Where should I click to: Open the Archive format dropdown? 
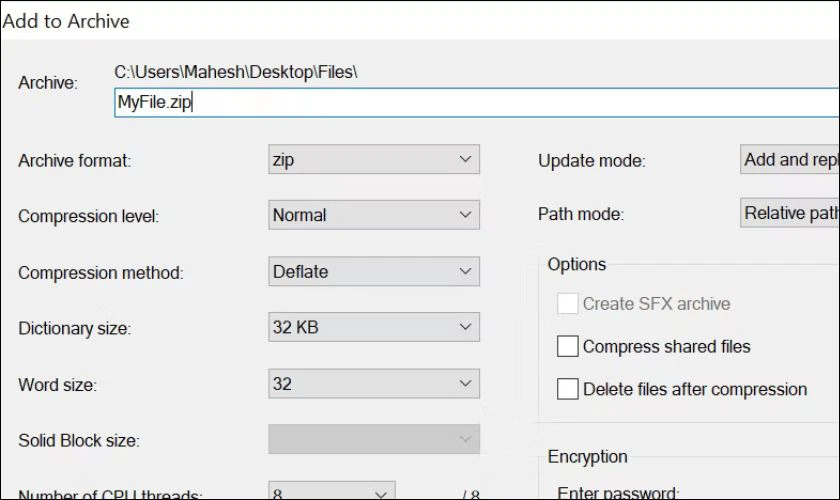click(374, 159)
